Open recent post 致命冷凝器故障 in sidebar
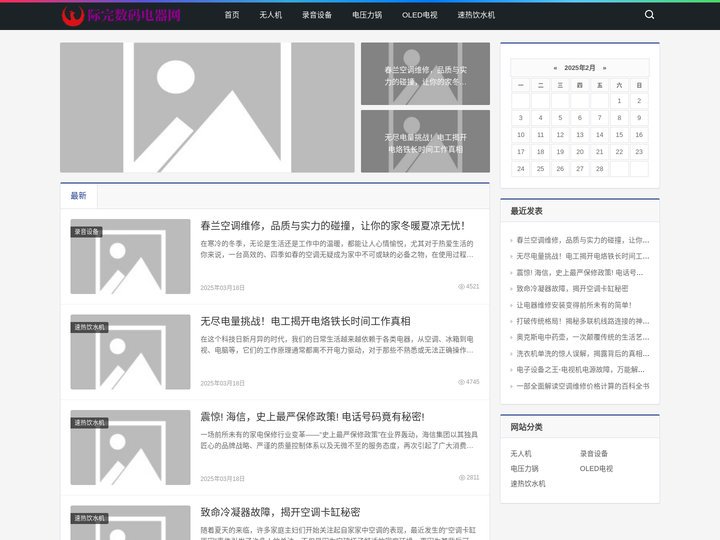Viewport: 720px width, 540px height. pyautogui.click(x=572, y=288)
